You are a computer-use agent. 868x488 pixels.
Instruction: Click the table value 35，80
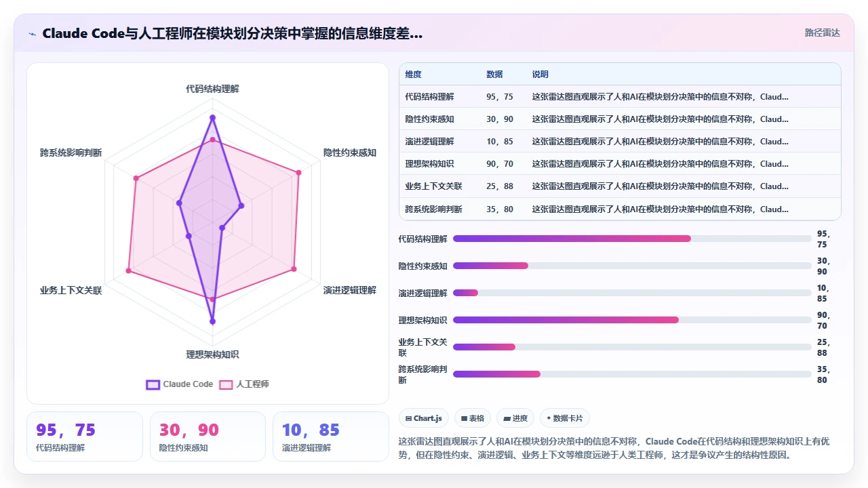click(x=500, y=209)
